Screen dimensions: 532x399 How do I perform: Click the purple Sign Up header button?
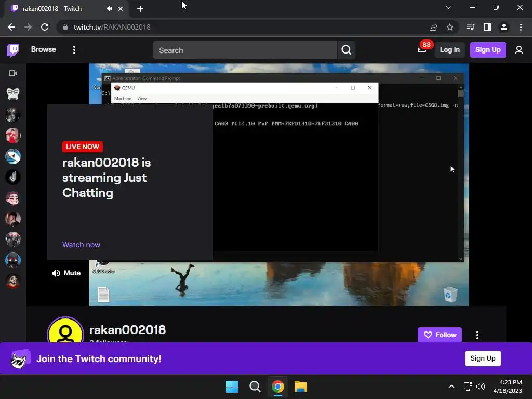click(x=488, y=50)
